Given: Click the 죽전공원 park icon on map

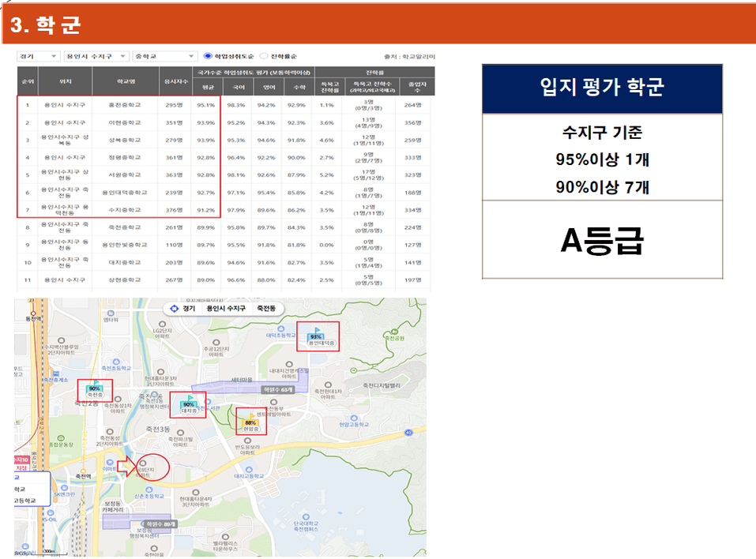Looking at the screenshot, I should coord(394,332).
